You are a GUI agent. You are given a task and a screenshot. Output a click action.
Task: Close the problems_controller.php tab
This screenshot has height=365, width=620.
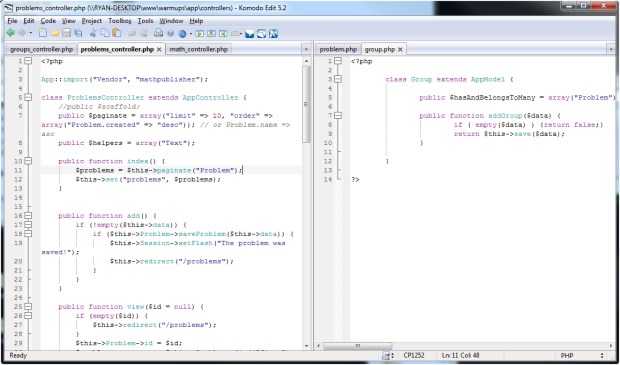159,49
